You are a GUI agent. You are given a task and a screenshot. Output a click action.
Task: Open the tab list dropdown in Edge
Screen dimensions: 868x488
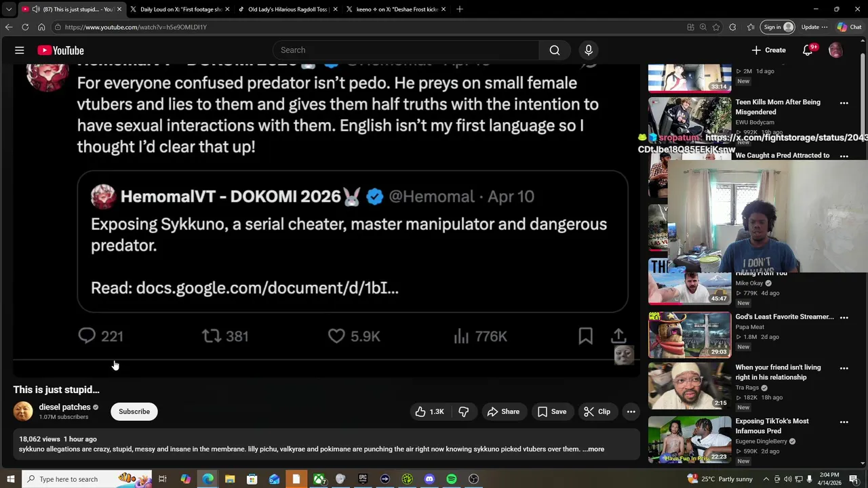pyautogui.click(x=9, y=9)
